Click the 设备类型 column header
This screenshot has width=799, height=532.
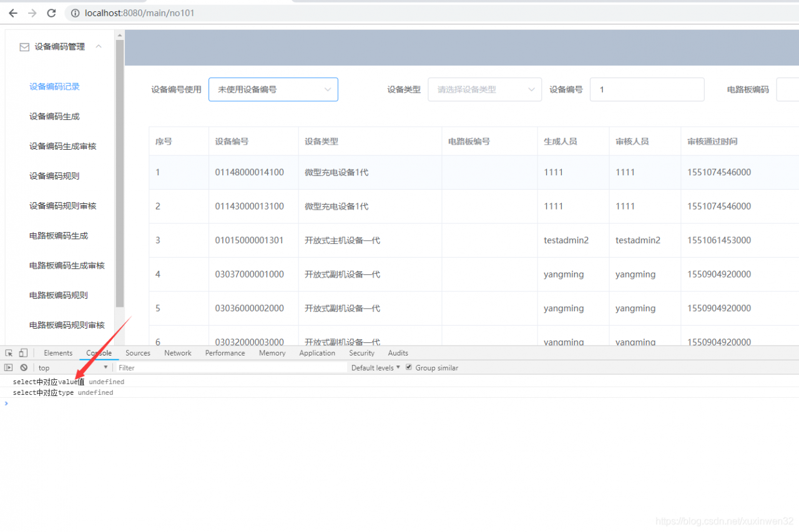tap(321, 142)
